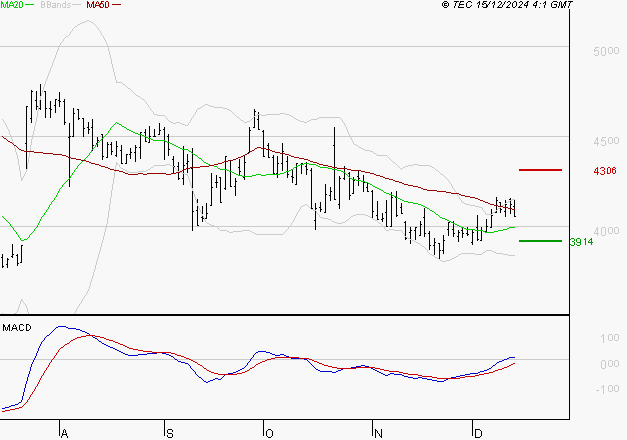The width and height of the screenshot is (627, 440).
Task: Click the 4500 price axis label
Action: point(606,141)
